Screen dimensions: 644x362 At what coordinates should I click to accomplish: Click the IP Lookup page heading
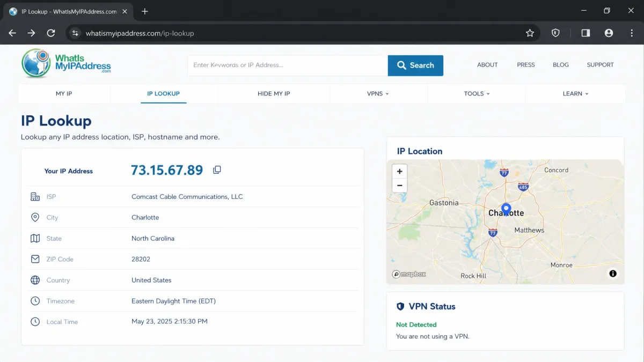pos(56,121)
